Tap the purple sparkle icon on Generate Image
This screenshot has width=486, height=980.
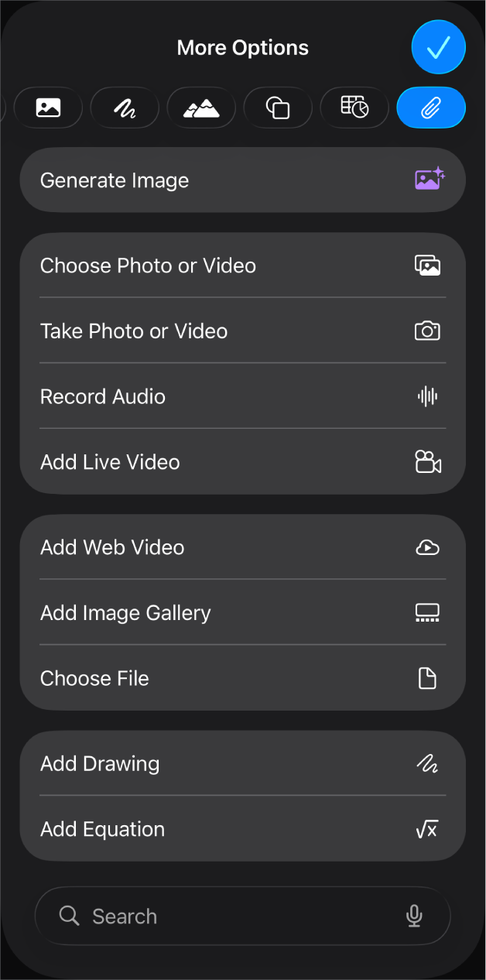point(429,179)
